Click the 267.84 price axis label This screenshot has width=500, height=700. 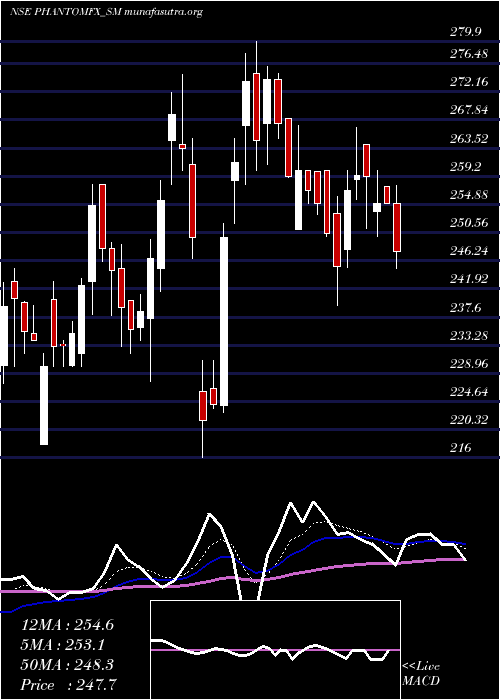coord(470,110)
